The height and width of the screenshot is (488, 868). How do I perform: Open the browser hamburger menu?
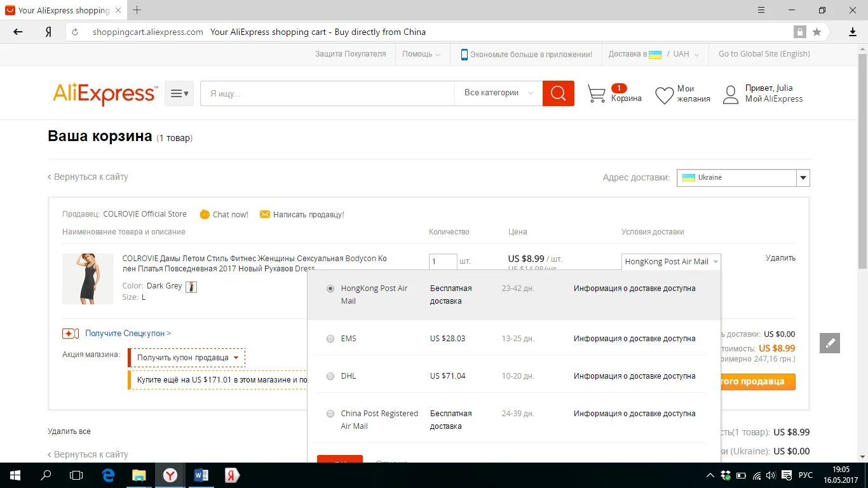pos(762,10)
